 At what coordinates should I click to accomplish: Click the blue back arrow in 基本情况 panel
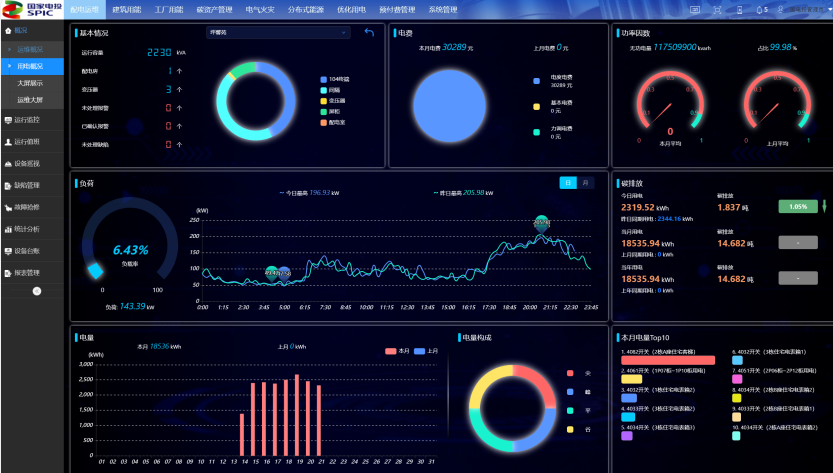368,33
